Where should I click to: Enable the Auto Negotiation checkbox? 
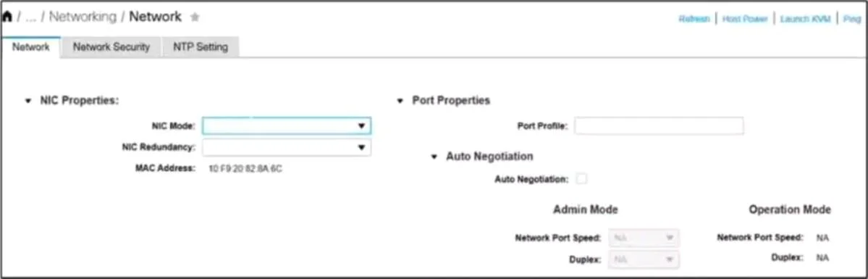(x=581, y=178)
